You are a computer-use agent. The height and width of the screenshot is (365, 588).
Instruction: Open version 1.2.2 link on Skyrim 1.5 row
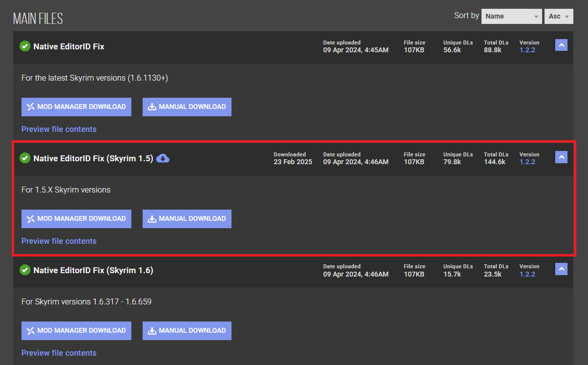(527, 162)
